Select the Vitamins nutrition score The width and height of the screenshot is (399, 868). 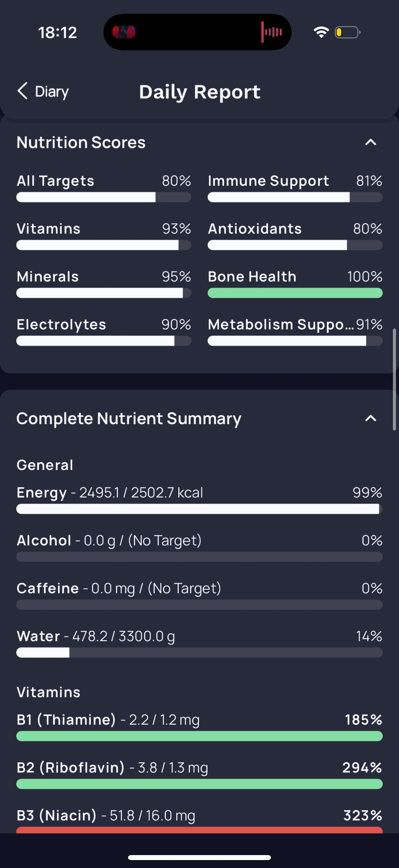click(x=104, y=235)
